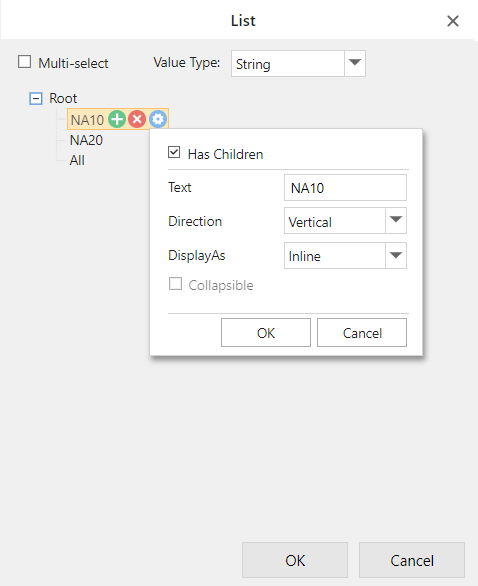The image size is (478, 586).
Task: Expand the DisplayAs dropdown arrow
Action: [396, 255]
